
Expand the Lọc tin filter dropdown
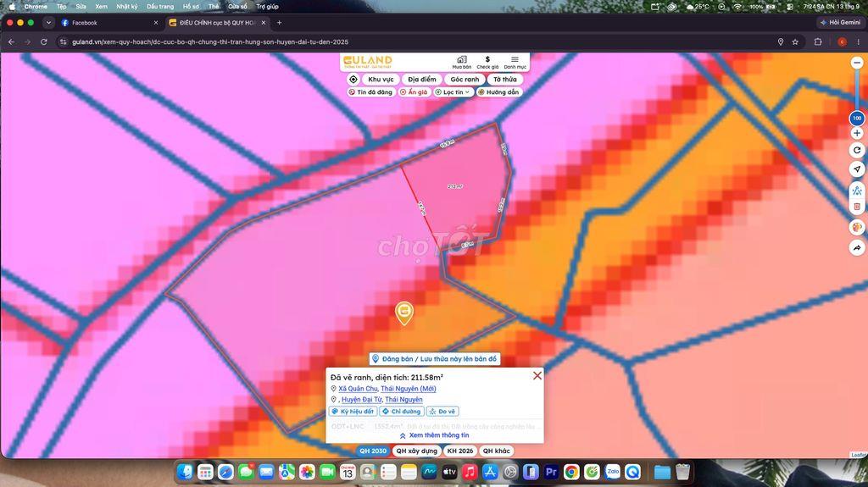pos(453,91)
